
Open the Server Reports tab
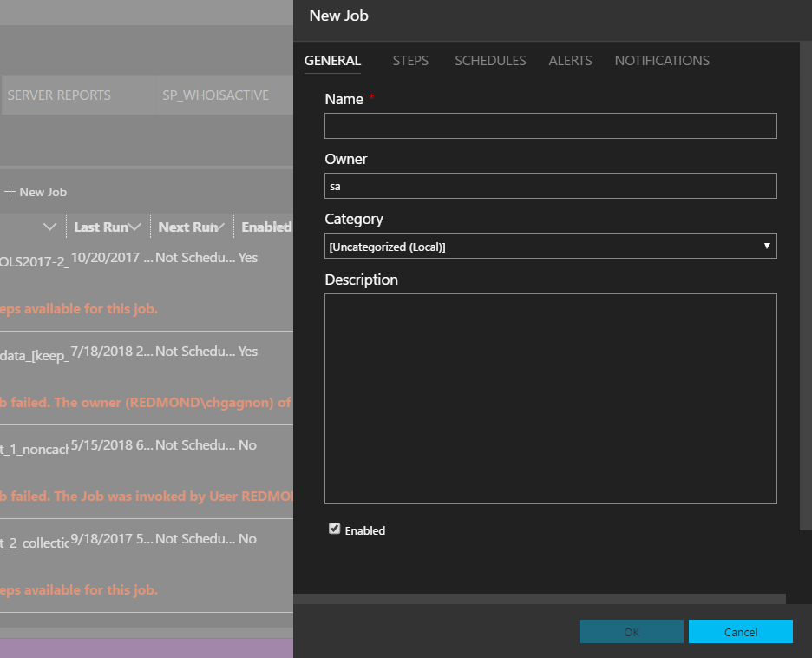tap(59, 95)
